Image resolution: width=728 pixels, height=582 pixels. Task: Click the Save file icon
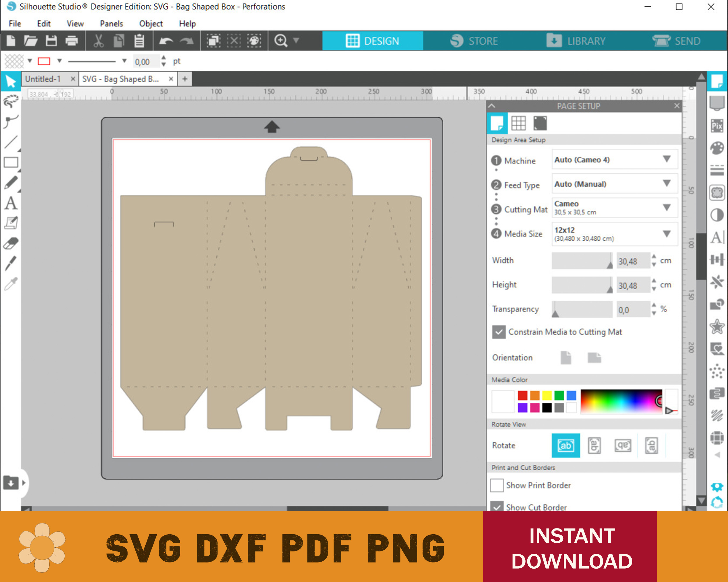pyautogui.click(x=51, y=41)
